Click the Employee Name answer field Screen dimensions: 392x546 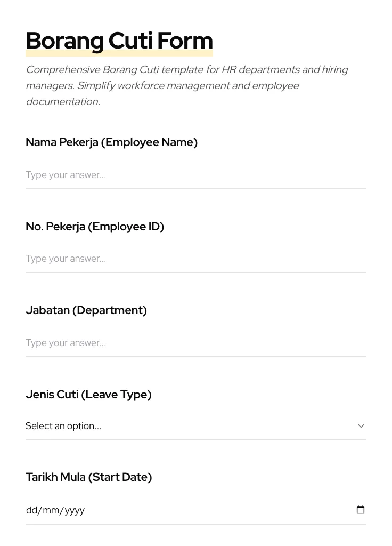click(195, 175)
